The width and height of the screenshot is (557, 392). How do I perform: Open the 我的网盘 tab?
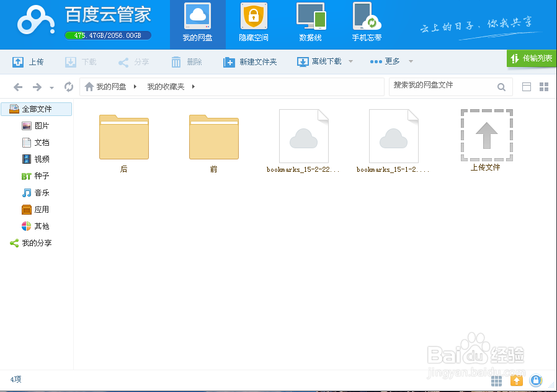tap(197, 24)
